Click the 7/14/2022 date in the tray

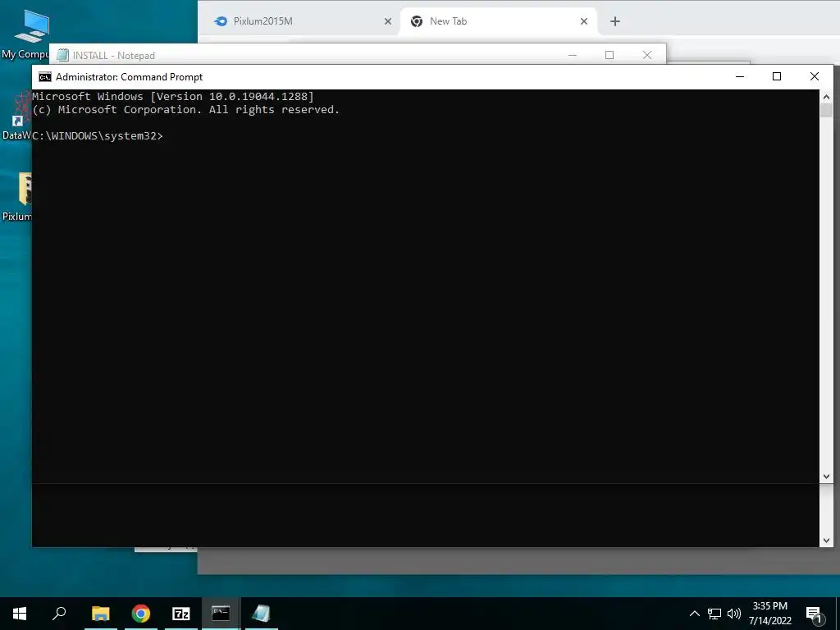pyautogui.click(x=769, y=621)
